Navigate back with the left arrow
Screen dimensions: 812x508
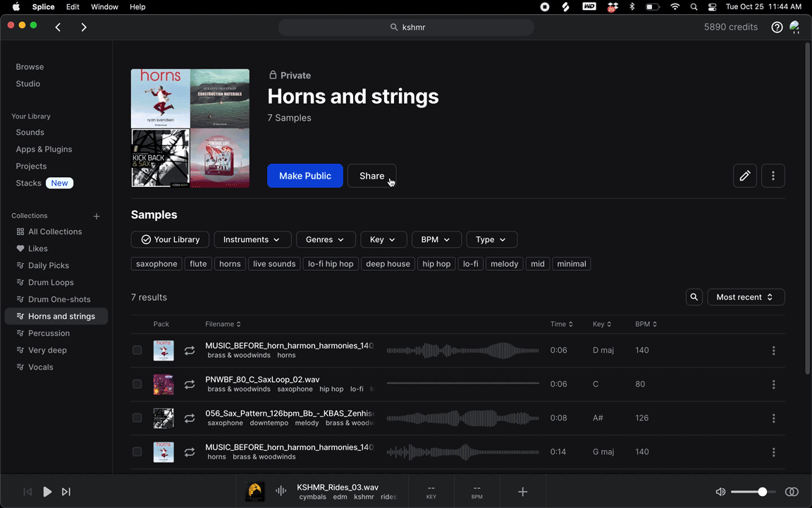(58, 28)
